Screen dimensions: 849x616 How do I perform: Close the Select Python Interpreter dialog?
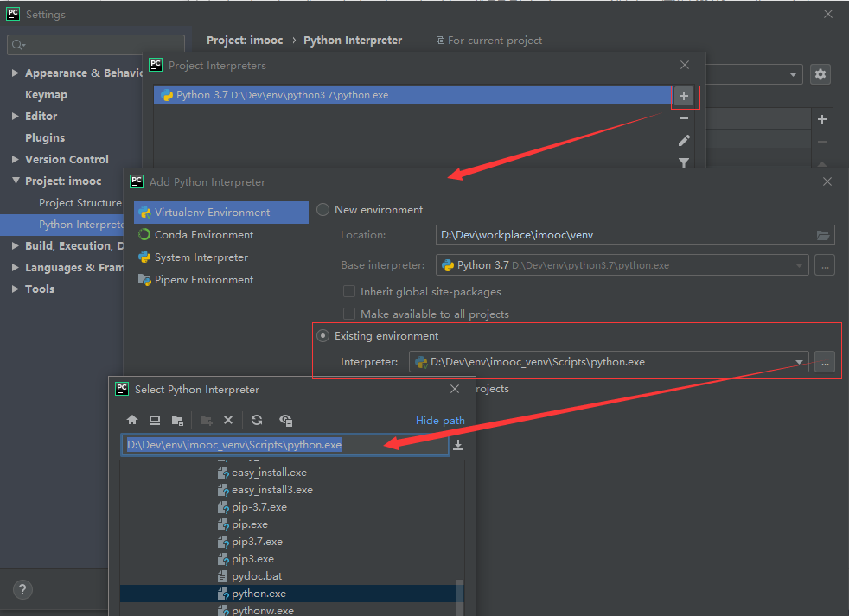click(455, 389)
